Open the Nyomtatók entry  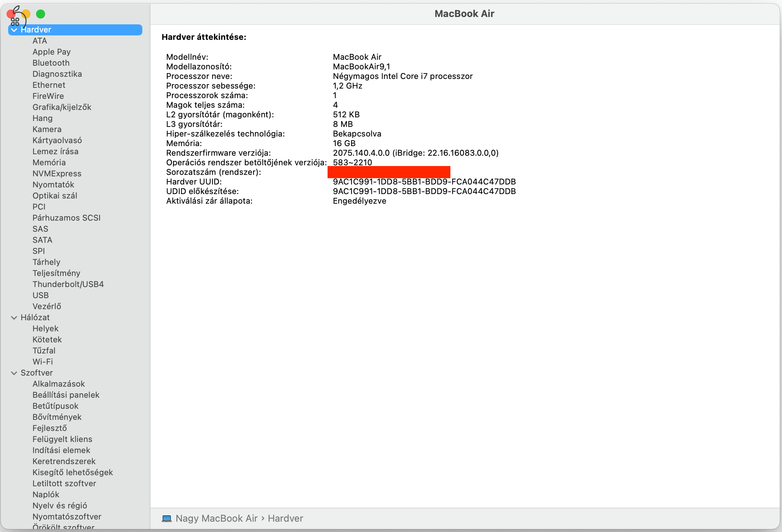53,185
